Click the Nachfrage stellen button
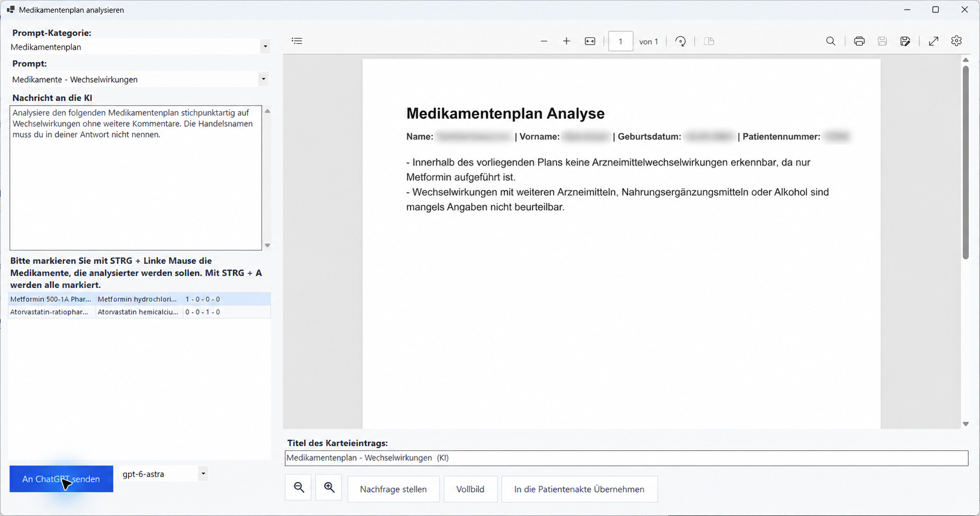The image size is (980, 516). 393,489
